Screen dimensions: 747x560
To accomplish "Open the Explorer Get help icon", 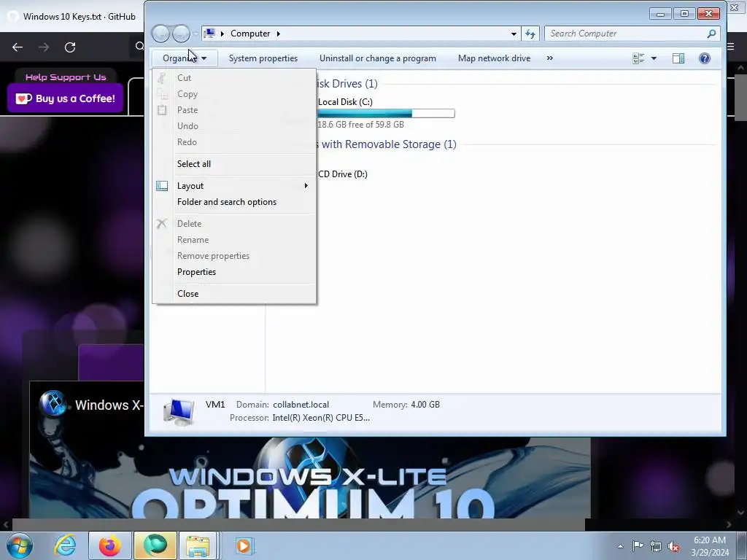I will click(x=705, y=58).
